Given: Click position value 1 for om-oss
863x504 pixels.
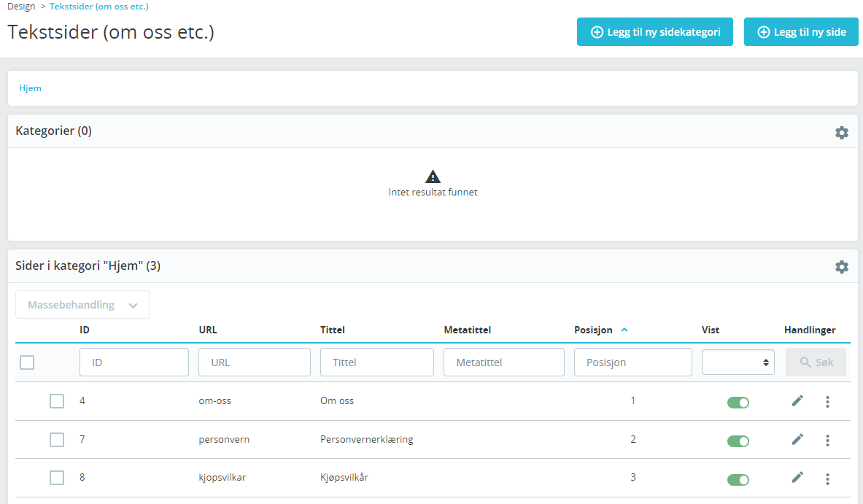Looking at the screenshot, I should (633, 400).
